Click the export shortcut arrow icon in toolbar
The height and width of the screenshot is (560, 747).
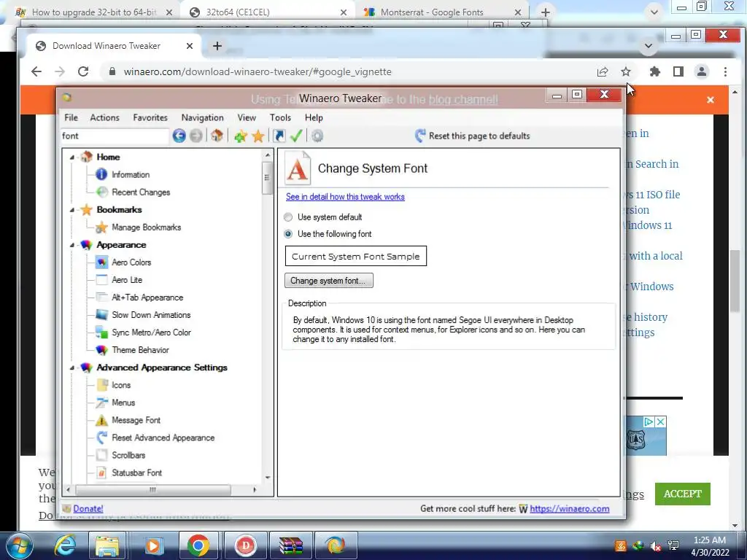pos(279,136)
